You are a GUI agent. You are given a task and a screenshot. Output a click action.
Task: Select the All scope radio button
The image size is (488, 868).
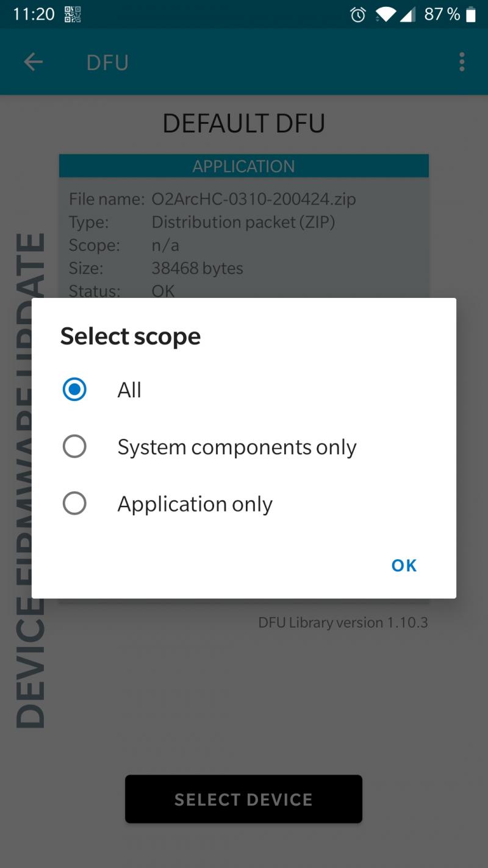[x=74, y=389]
